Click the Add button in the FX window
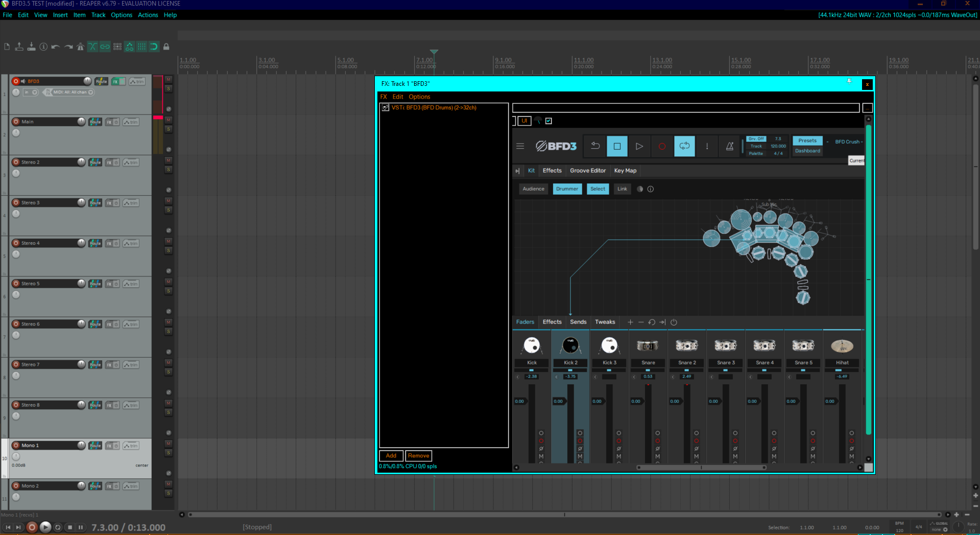 tap(391, 456)
